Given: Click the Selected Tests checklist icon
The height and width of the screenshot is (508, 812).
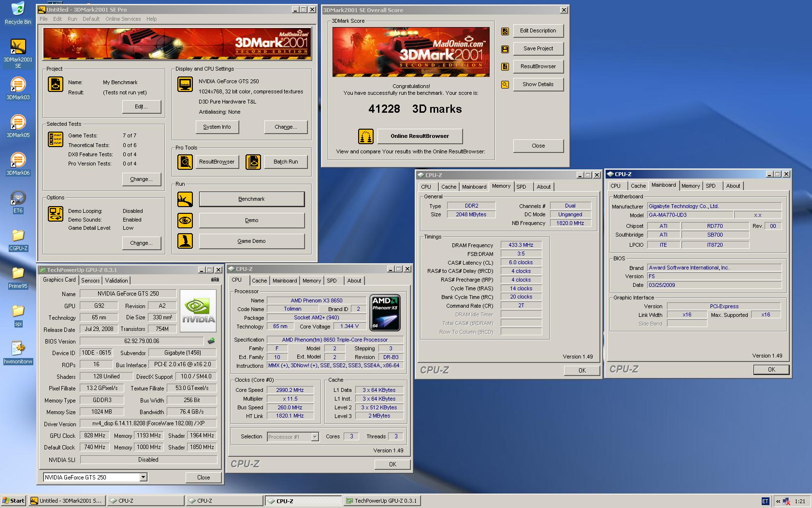Looking at the screenshot, I should (56, 139).
